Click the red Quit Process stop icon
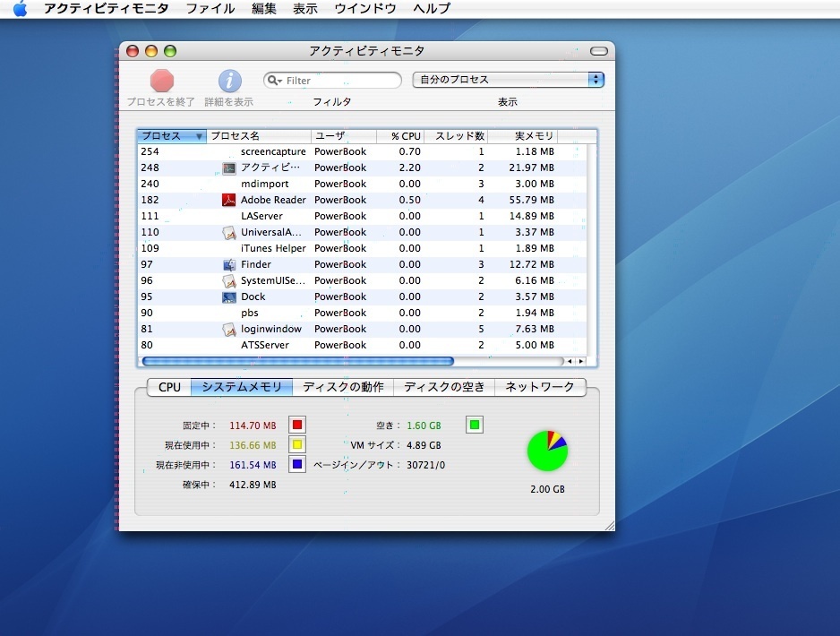This screenshot has width=840, height=636. pyautogui.click(x=162, y=81)
